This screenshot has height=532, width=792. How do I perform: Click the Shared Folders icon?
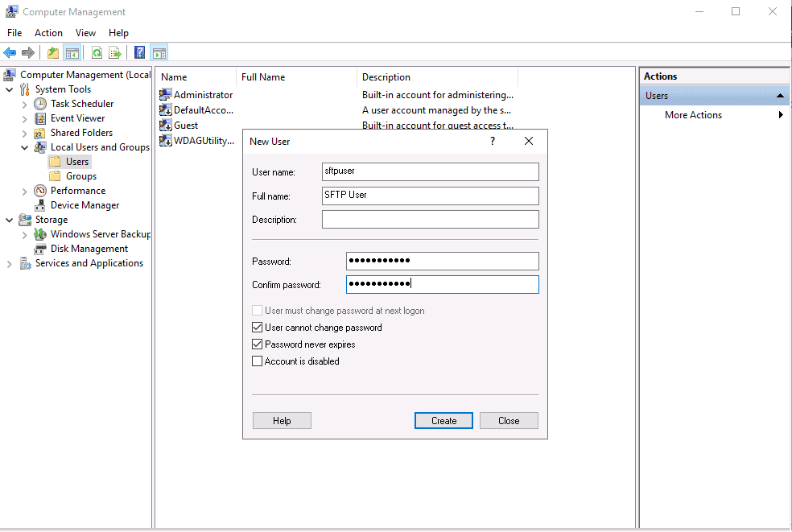point(40,133)
